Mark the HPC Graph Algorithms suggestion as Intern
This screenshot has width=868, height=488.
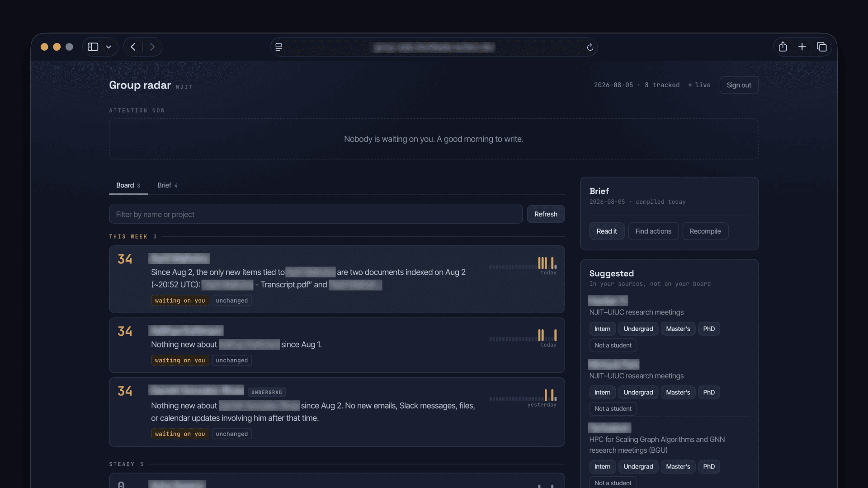[602, 467]
